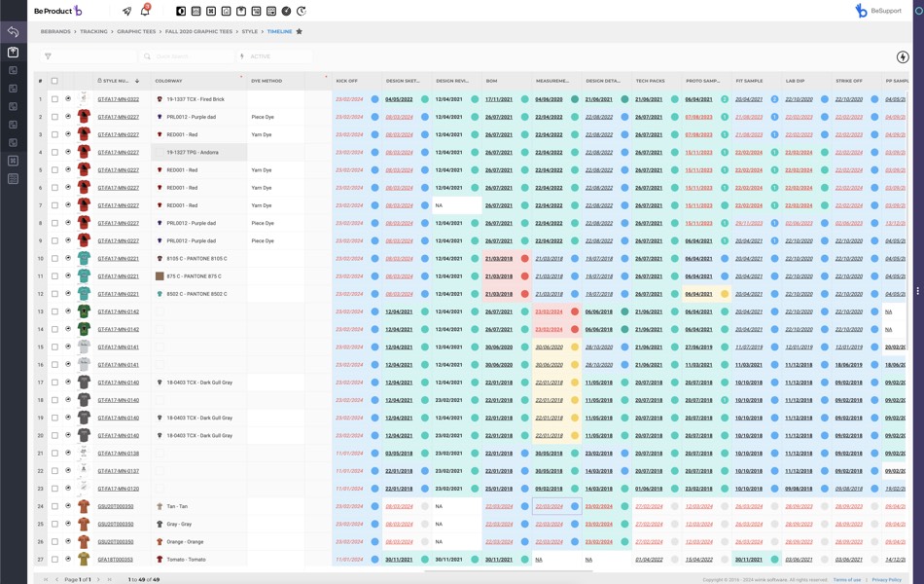The height and width of the screenshot is (584, 924).
Task: Open FALL 2020 GRAPHIC TEES breadcrumb
Action: click(x=198, y=31)
